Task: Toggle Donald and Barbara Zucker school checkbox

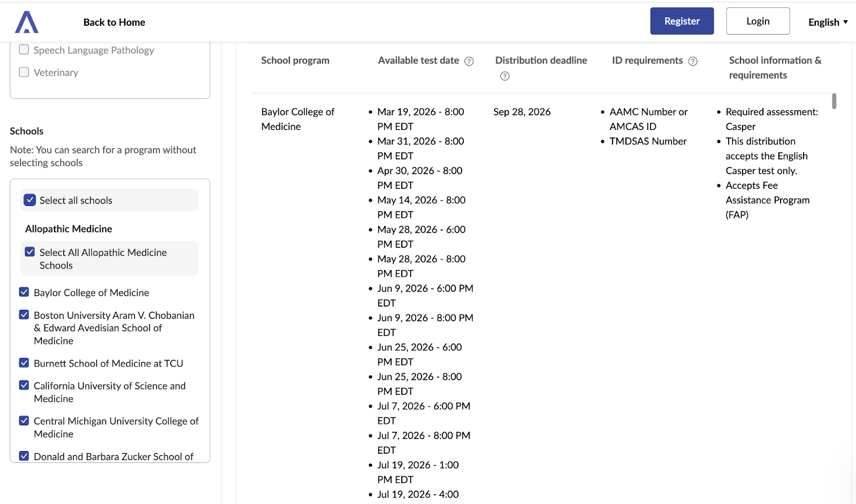Action: [x=24, y=456]
